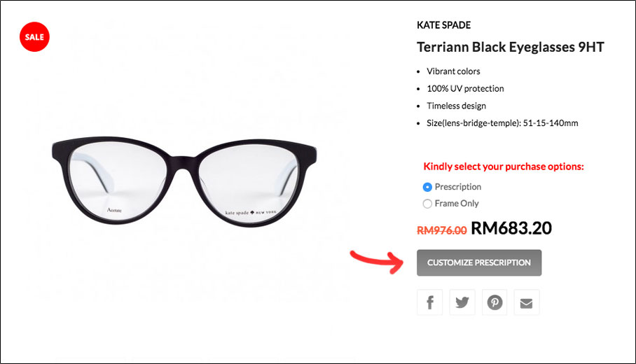Click the RM683.20 sale price

511,228
